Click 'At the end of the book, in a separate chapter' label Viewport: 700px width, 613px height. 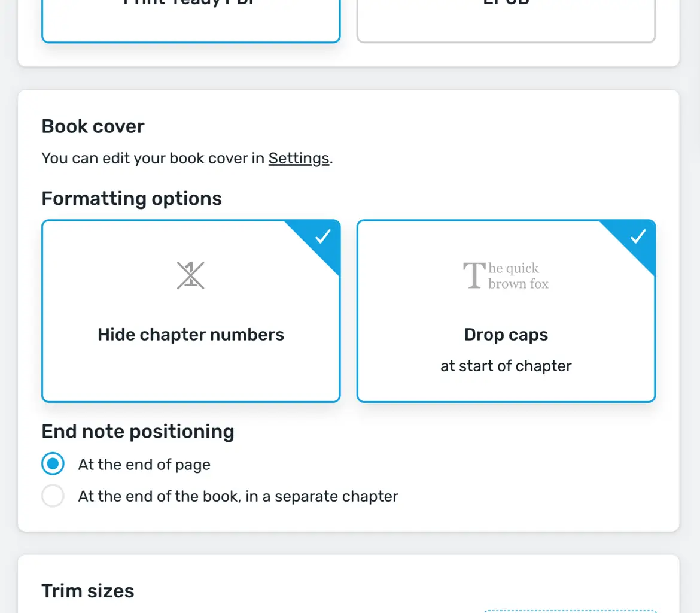click(x=238, y=496)
